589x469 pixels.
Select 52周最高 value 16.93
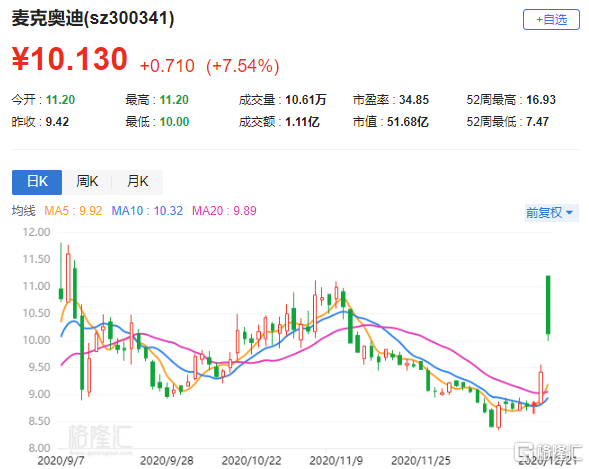541,100
